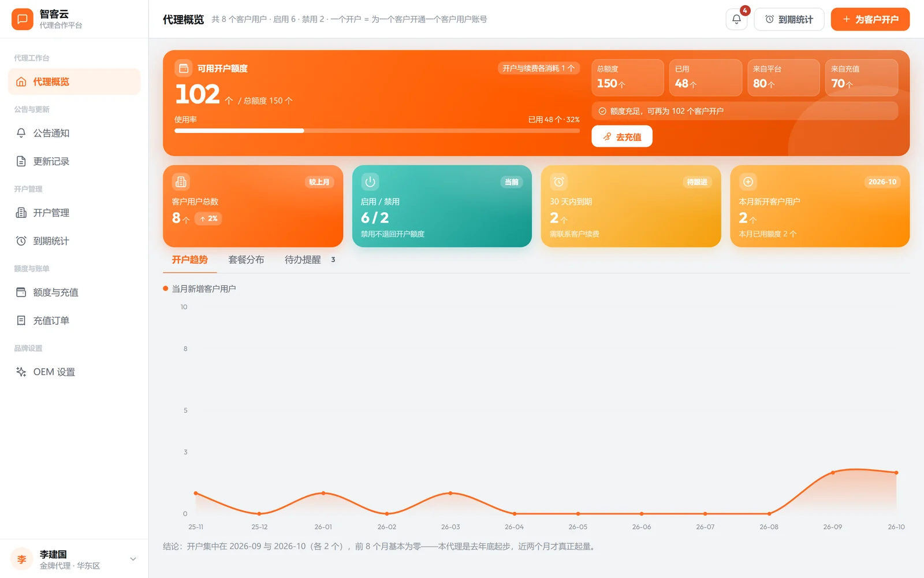Switch to the 套餐分布 tab
The height and width of the screenshot is (578, 924).
(x=246, y=260)
